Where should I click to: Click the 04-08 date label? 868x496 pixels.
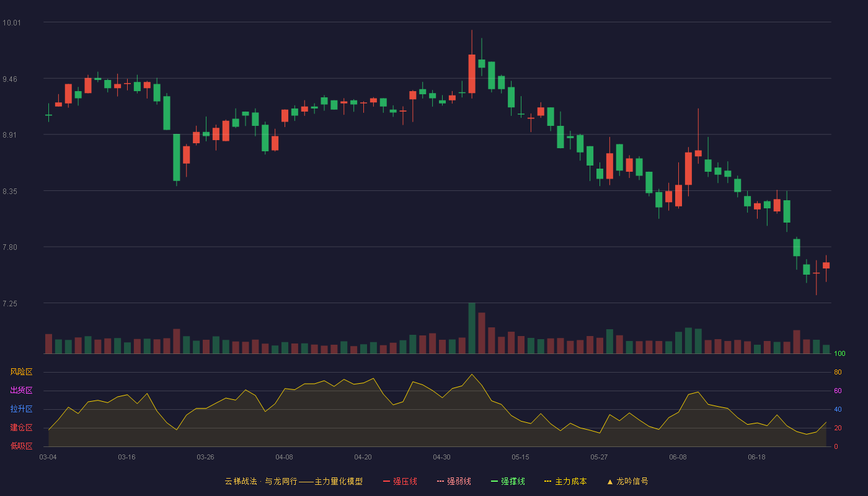pos(284,457)
